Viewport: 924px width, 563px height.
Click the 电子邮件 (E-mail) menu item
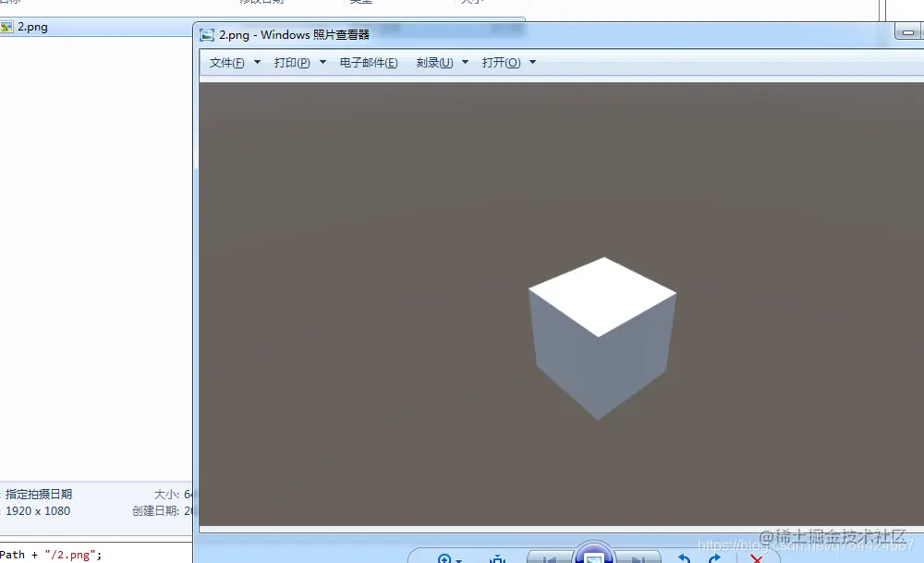[368, 62]
